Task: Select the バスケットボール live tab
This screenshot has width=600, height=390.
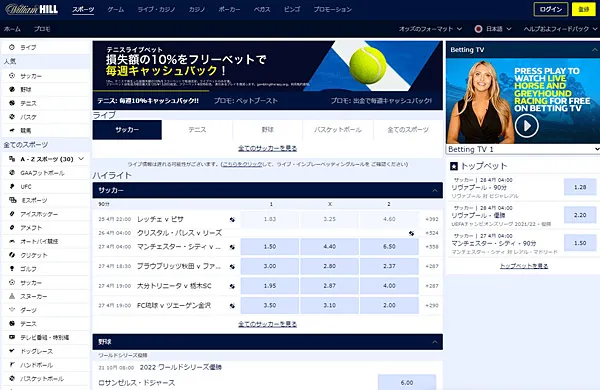Action: coord(338,130)
